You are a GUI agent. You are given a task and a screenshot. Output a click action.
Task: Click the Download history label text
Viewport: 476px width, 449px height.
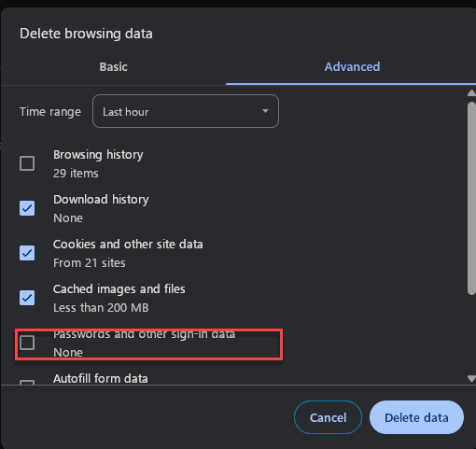click(101, 200)
